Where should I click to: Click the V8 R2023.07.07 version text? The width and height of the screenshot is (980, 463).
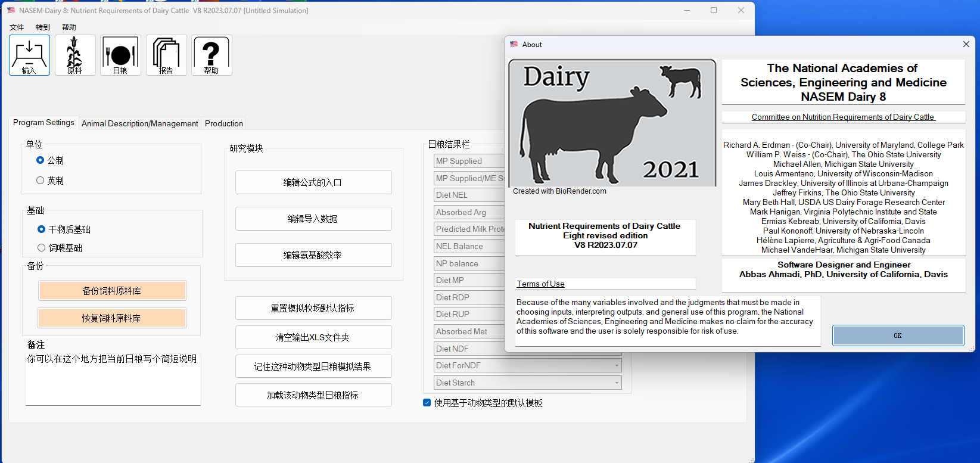[605, 245]
